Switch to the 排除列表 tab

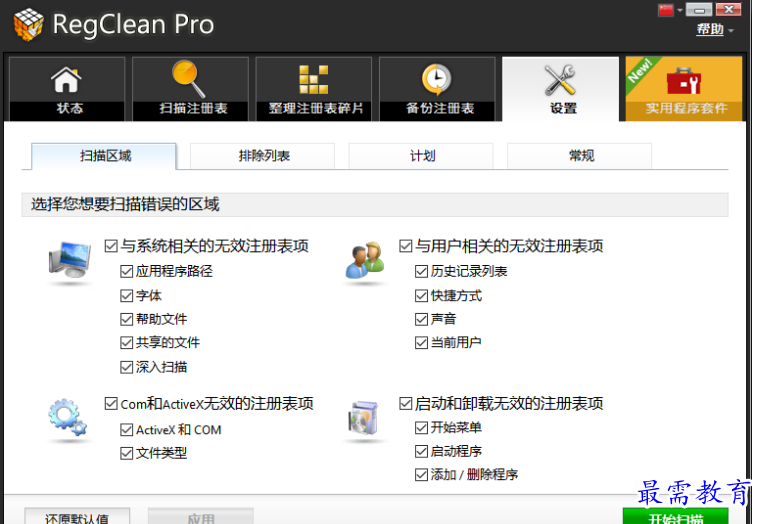pyautogui.click(x=262, y=156)
